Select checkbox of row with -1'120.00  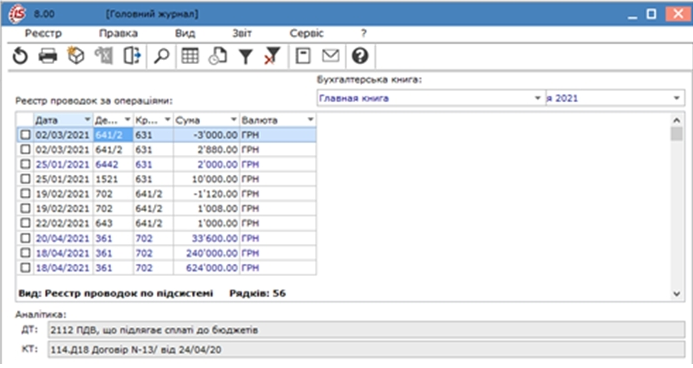(25, 193)
